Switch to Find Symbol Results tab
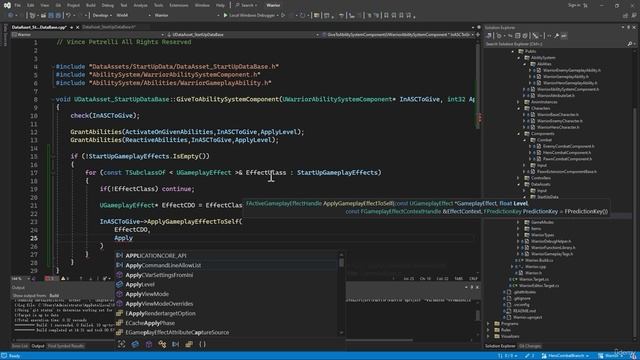The width and height of the screenshot is (640, 360). click(66, 346)
